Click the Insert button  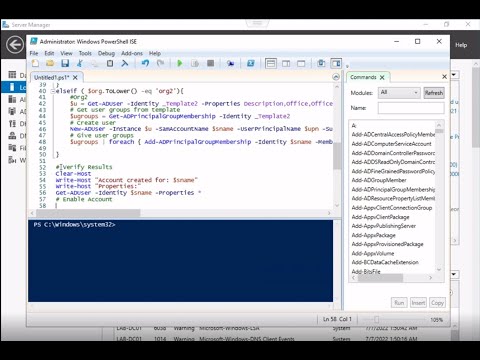(418, 303)
